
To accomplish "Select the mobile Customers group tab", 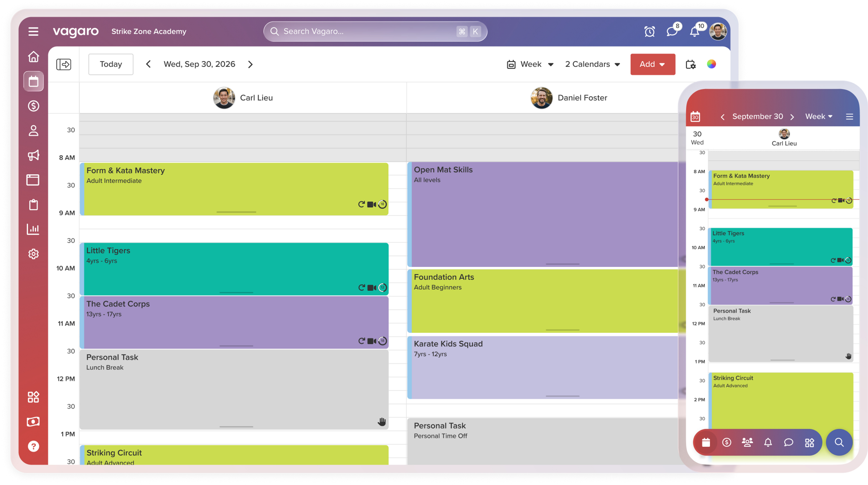I will pos(747,442).
